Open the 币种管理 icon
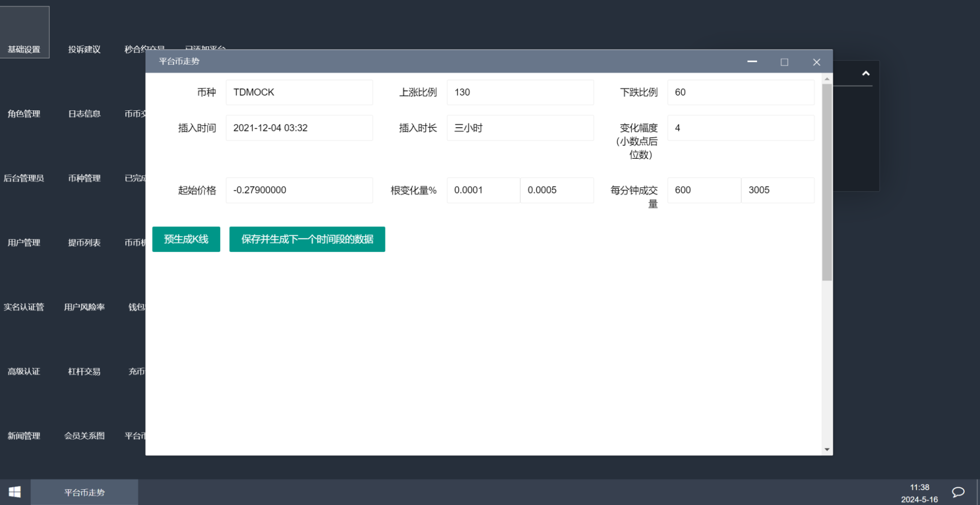The width and height of the screenshot is (980, 505). [84, 178]
